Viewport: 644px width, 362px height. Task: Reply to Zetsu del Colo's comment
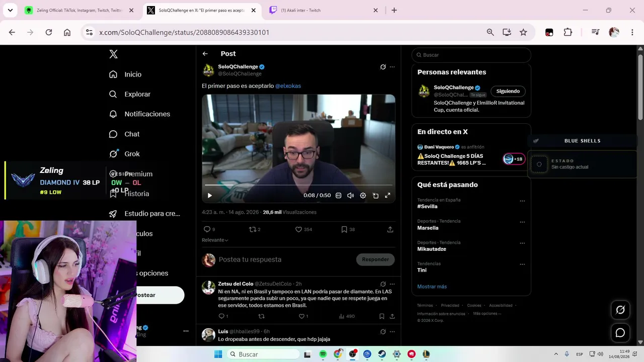click(223, 316)
